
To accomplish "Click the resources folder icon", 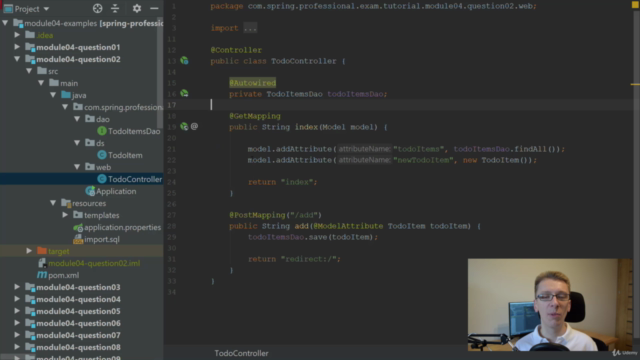I will 66,203.
